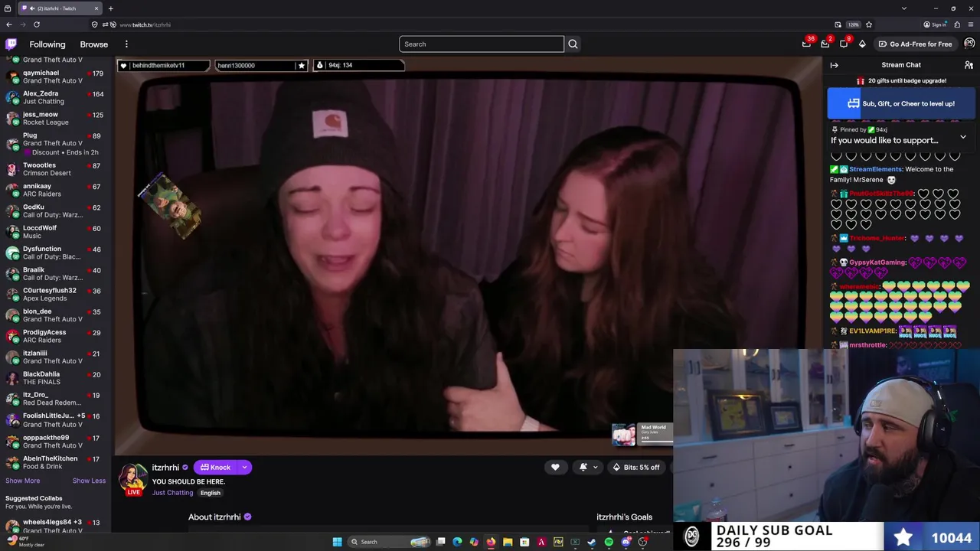Click Show More in sidebar
This screenshot has height=551, width=980.
(x=22, y=481)
